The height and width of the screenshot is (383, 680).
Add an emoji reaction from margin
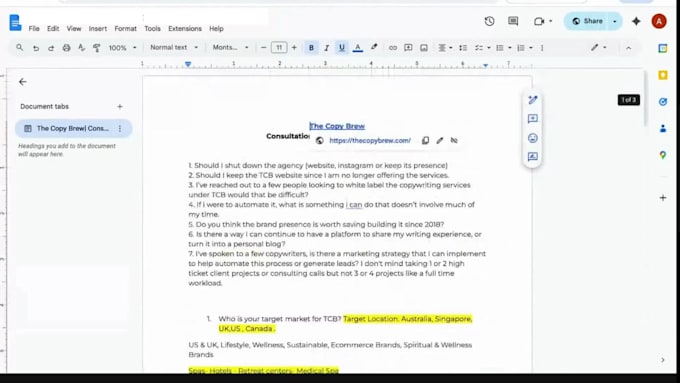coord(533,138)
